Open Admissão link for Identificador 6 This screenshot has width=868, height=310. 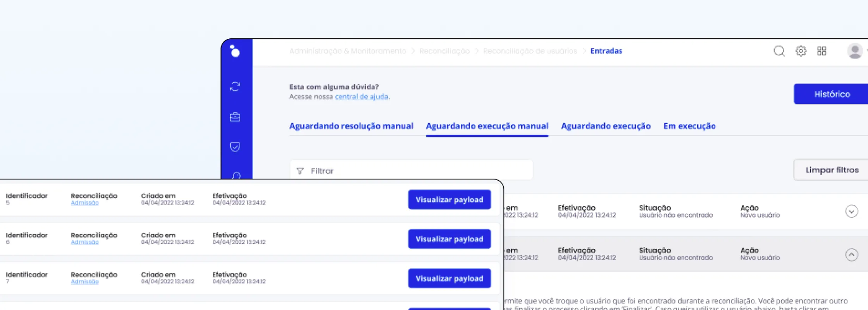(85, 242)
